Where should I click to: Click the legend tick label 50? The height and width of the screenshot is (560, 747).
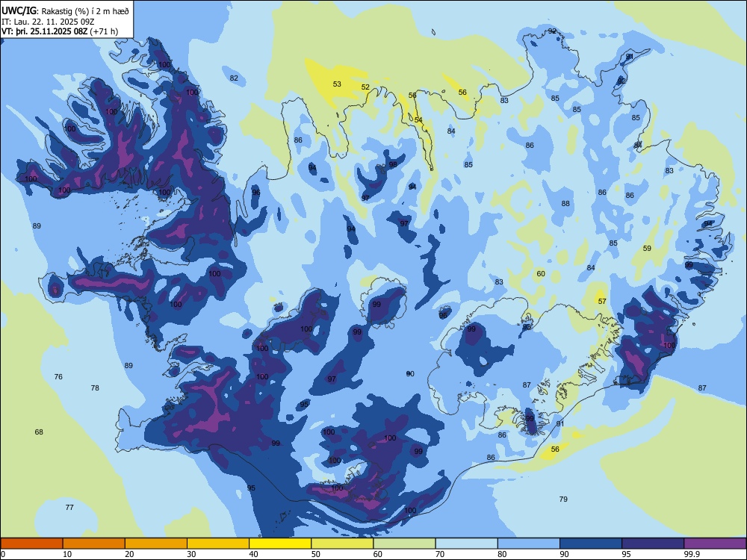(x=316, y=554)
